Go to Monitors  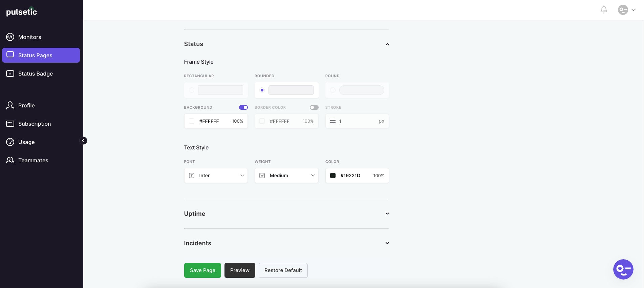[30, 37]
